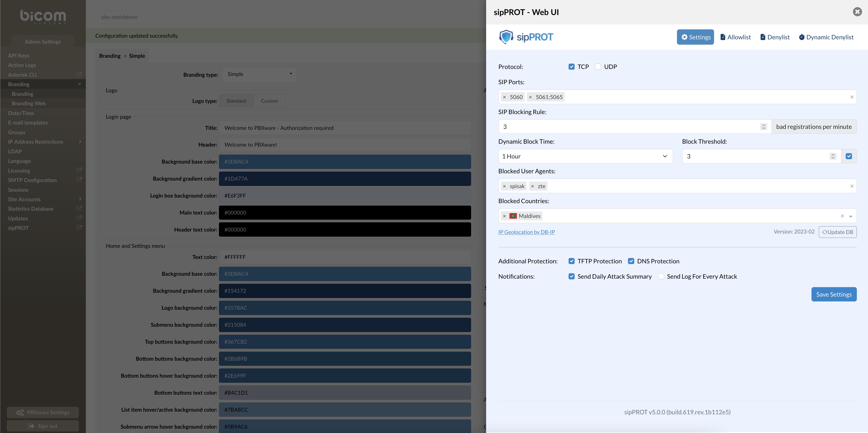The height and width of the screenshot is (433, 868).
Task: Clear all SIP Ports entries
Action: (852, 97)
